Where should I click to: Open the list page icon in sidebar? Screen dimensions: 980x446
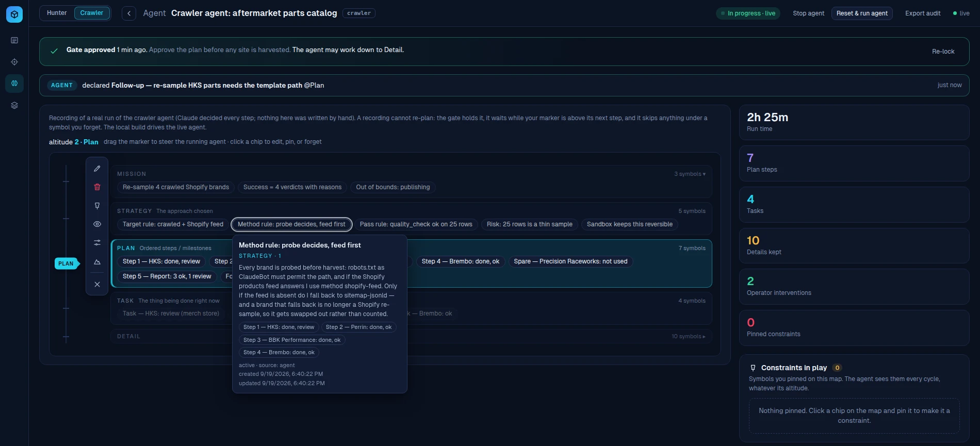pyautogui.click(x=14, y=40)
